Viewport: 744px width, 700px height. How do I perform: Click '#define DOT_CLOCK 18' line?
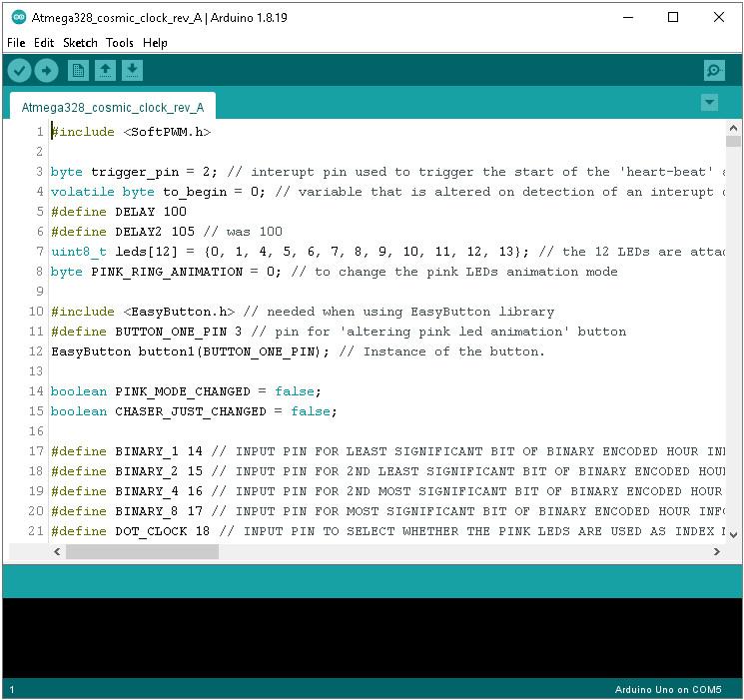click(x=131, y=530)
